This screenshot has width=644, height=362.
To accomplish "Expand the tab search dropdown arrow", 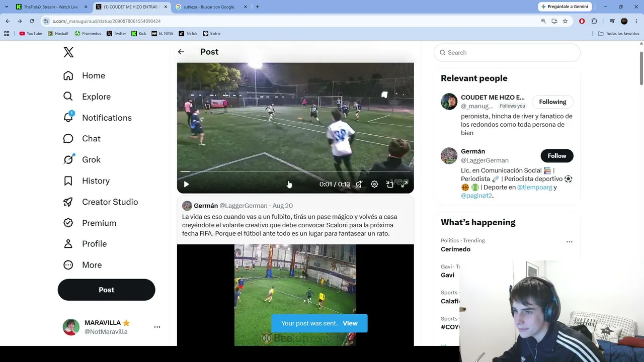I will [x=7, y=7].
